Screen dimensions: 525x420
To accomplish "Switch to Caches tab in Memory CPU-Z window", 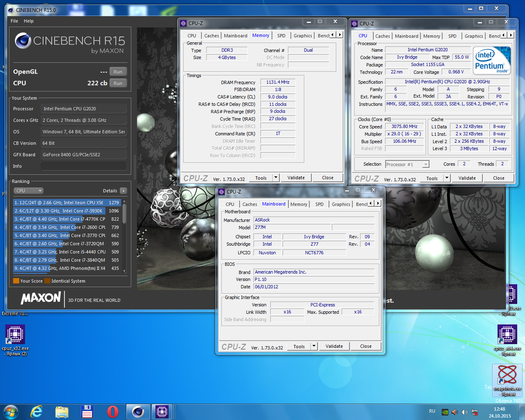I will (212, 36).
